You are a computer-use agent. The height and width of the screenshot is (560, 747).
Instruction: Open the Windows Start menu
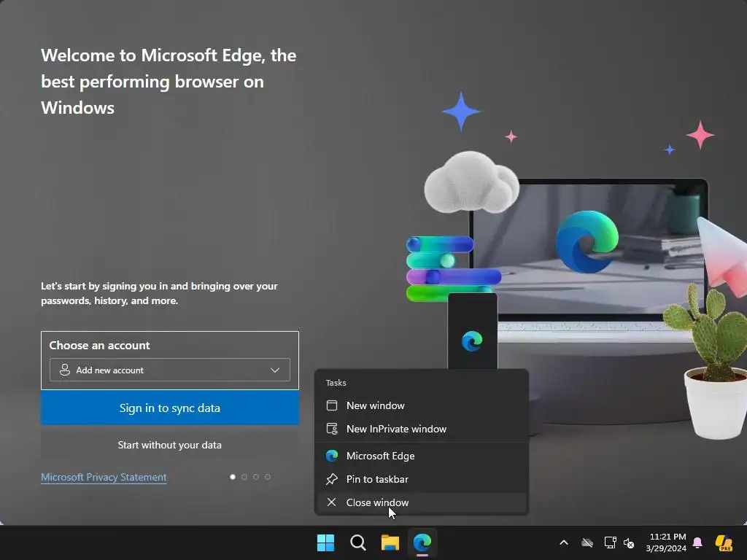(326, 542)
